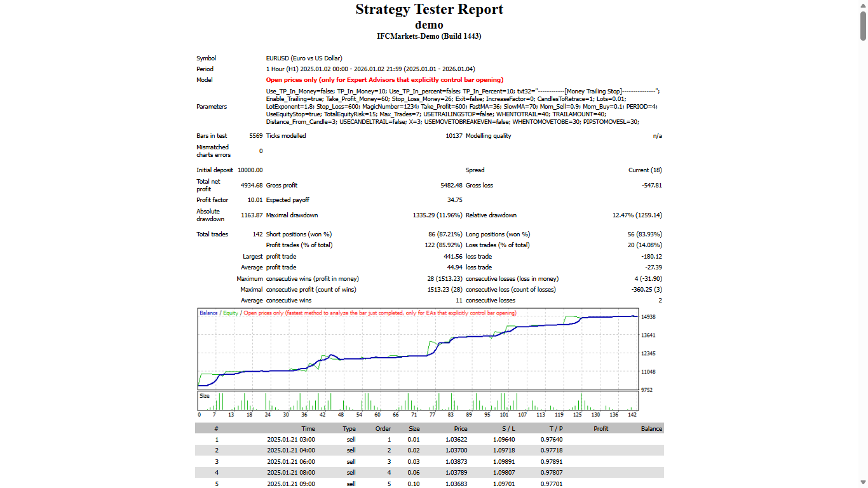Click the vertical scrollbar thumb
868x488 pixels.
(863, 26)
